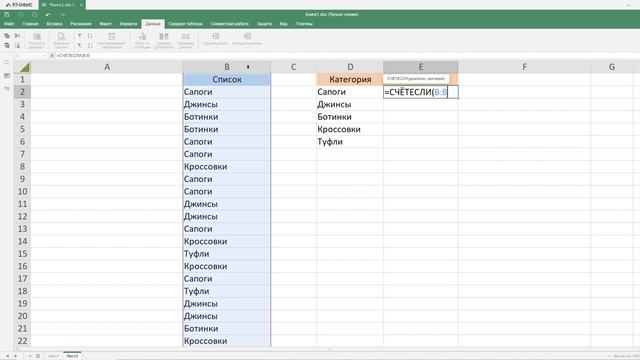Switch to the Вид ribbon tab
Image resolution: width=640 pixels, height=360 pixels.
coord(283,24)
